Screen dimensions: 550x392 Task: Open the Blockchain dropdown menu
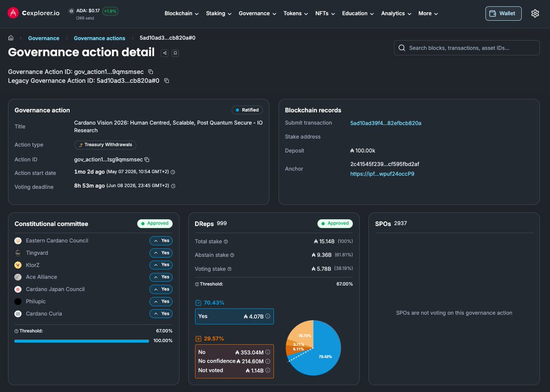click(181, 13)
